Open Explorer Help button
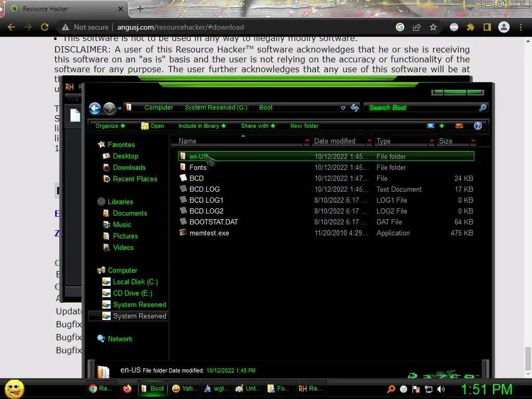 click(478, 126)
